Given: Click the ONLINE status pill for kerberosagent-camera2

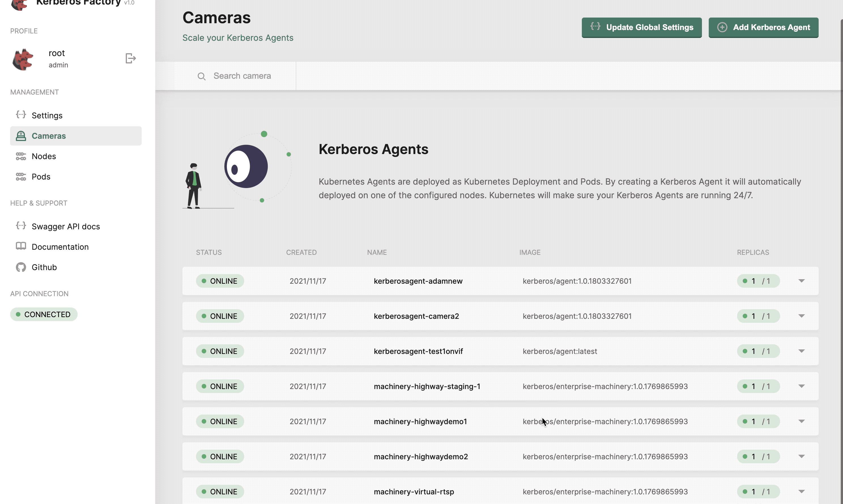Looking at the screenshot, I should coord(220,316).
